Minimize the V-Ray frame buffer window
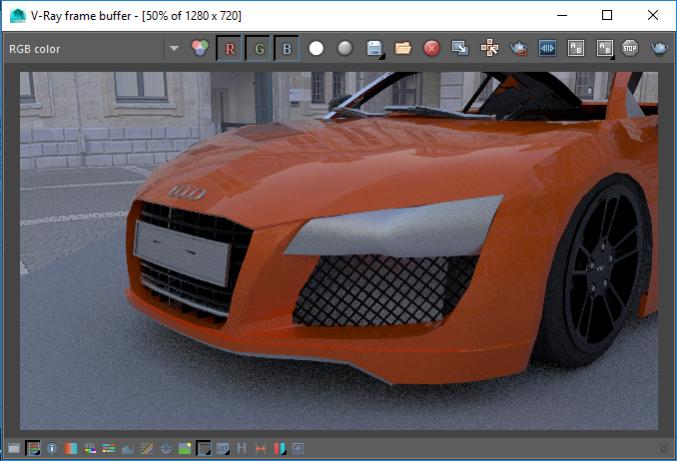The image size is (677, 461). (562, 15)
